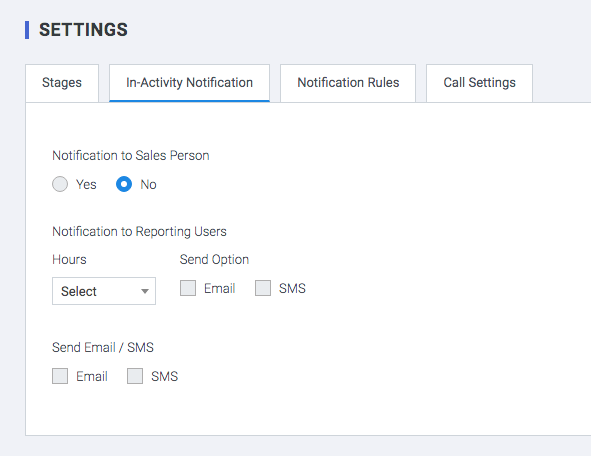Click the 'No' label text
The width and height of the screenshot is (591, 456).
[x=148, y=185]
